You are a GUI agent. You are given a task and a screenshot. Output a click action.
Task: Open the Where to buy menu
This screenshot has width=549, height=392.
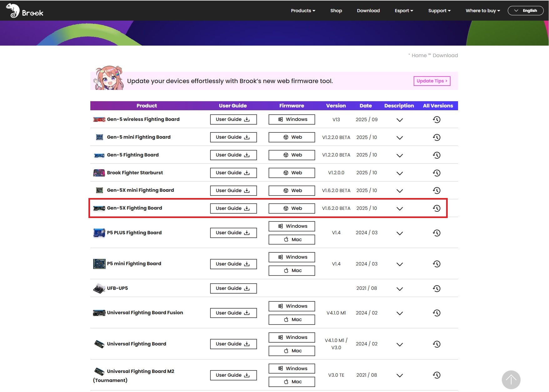pos(483,11)
